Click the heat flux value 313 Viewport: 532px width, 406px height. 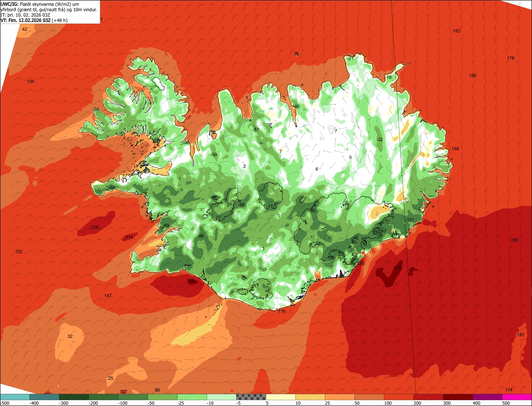point(190,281)
